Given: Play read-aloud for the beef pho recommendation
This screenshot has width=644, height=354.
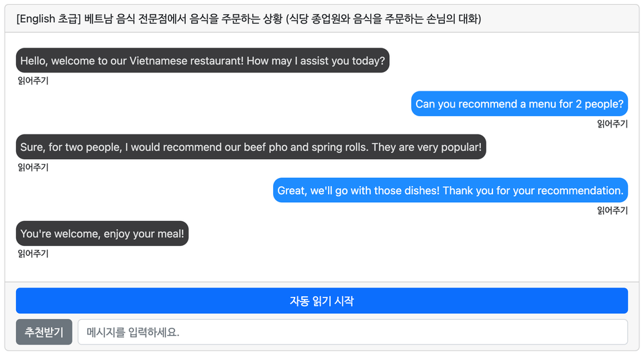Looking at the screenshot, I should (33, 168).
